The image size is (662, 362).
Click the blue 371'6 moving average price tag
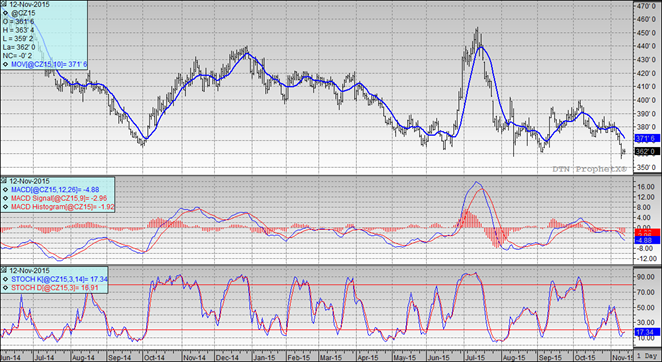[647, 138]
